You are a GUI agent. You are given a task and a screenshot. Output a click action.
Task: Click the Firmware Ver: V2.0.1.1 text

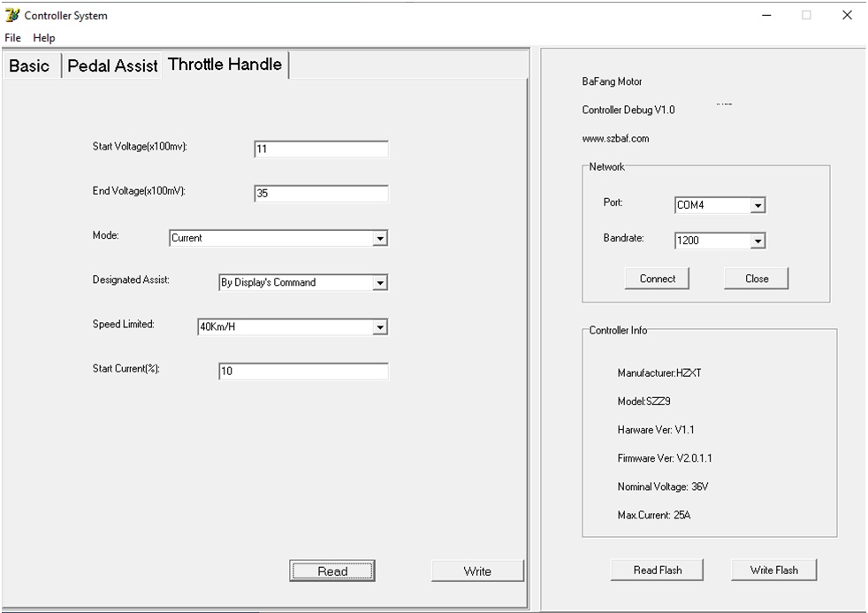[x=665, y=458]
